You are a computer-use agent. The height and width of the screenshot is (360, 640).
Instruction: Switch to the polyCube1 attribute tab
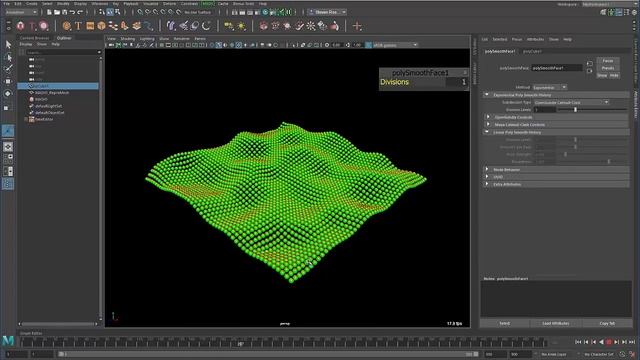532,51
